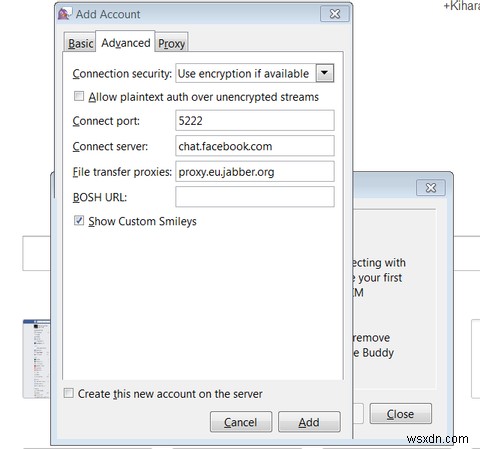Viewport: 480px width, 449px height.
Task: Close the Add Account dialog
Action: click(x=335, y=14)
